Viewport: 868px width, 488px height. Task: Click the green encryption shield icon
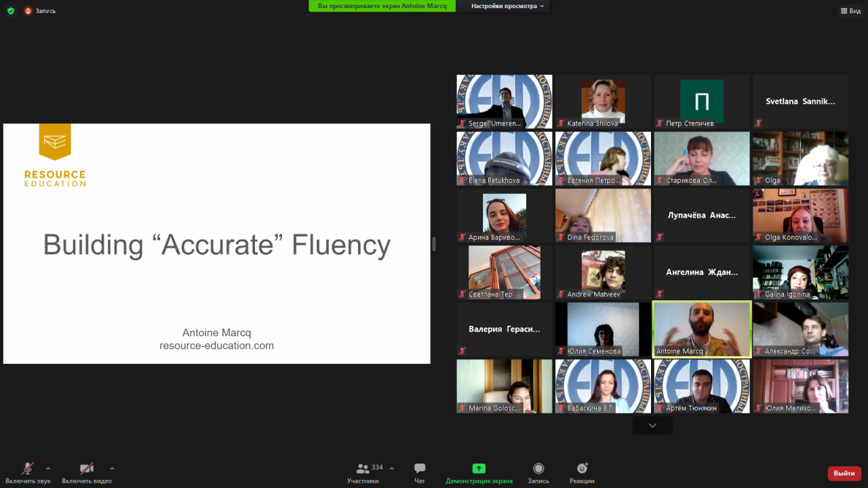[11, 11]
